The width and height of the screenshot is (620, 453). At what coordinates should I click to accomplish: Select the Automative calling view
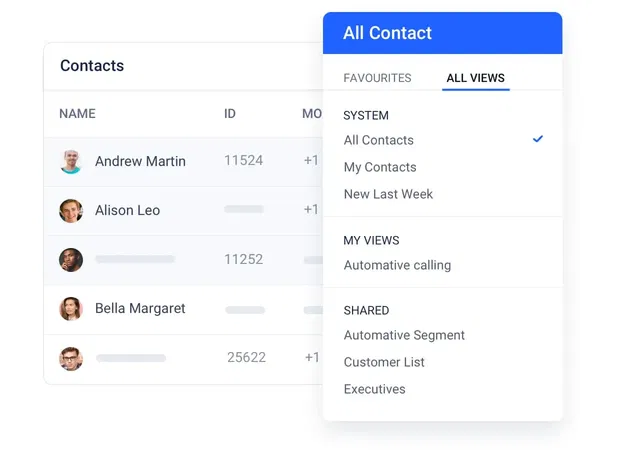click(x=397, y=265)
